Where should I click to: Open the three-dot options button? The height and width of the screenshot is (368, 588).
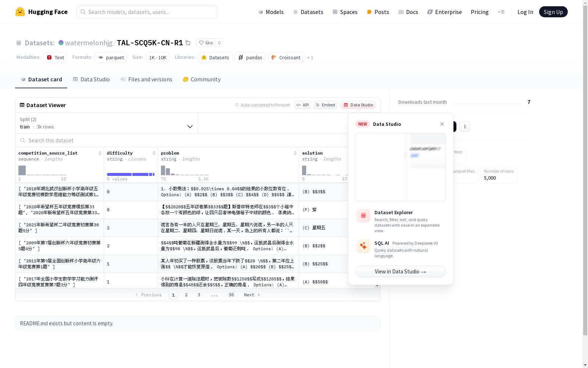pos(465,127)
